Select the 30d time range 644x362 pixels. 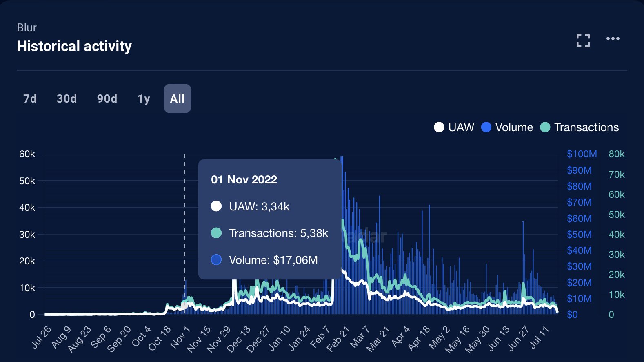[67, 98]
